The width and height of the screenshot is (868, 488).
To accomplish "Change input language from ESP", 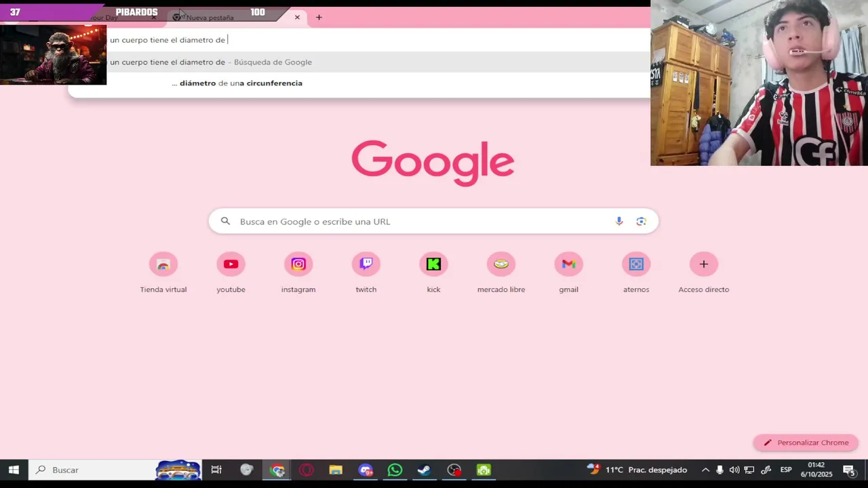I will point(786,470).
